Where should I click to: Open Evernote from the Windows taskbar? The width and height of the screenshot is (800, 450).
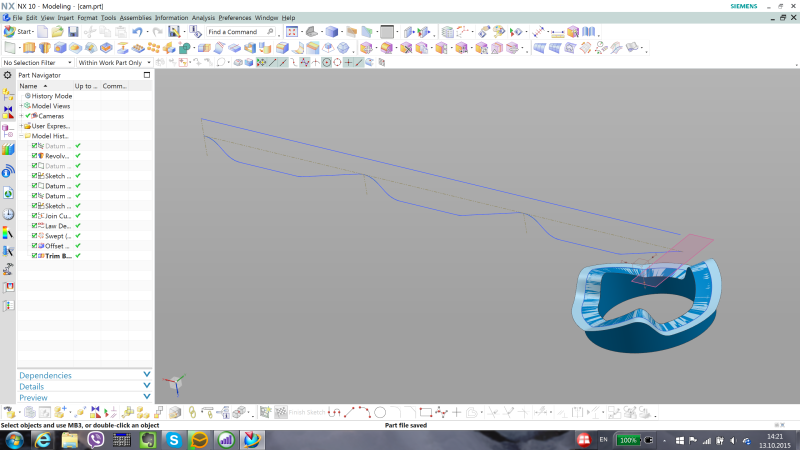pyautogui.click(x=148, y=440)
